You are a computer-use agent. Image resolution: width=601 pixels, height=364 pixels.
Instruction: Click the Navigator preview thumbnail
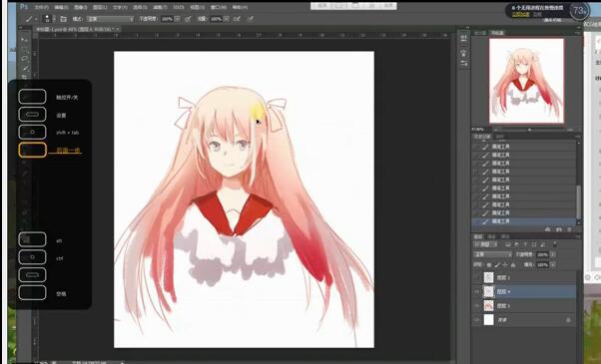coord(527,81)
